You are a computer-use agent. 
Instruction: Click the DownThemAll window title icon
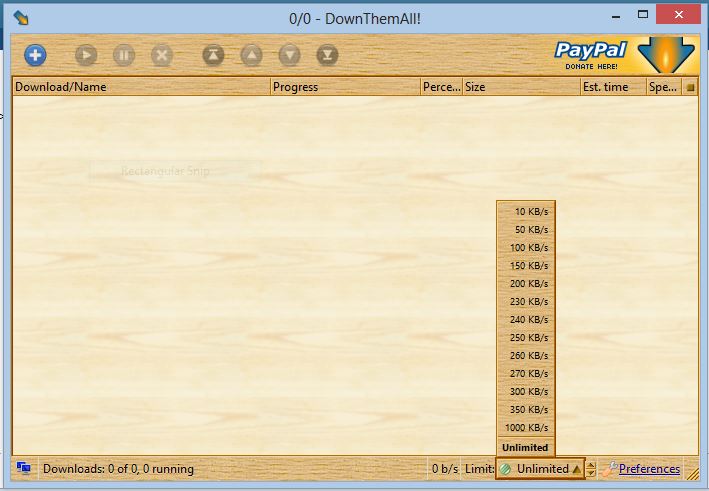click(21, 18)
